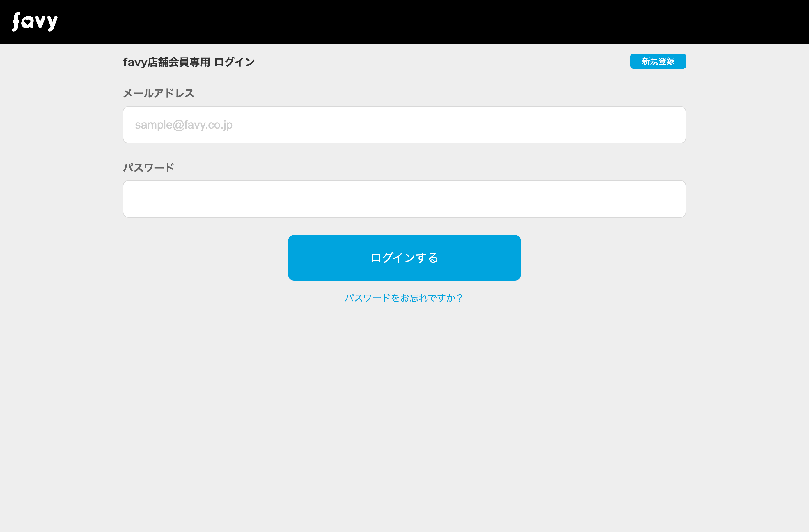The width and height of the screenshot is (809, 532).
Task: Click the ログインする login button
Action: [404, 258]
